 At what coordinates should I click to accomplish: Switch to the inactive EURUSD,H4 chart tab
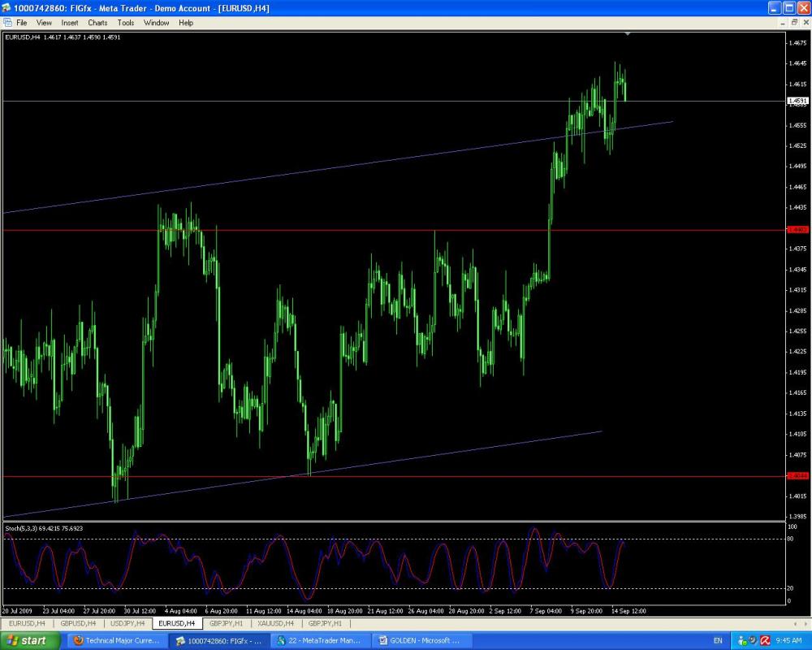pos(27,623)
